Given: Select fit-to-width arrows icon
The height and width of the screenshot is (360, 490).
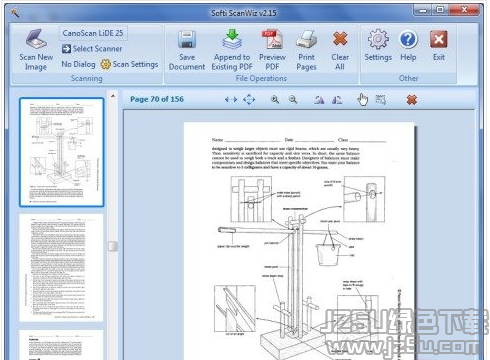Looking at the screenshot, I should (231, 99).
